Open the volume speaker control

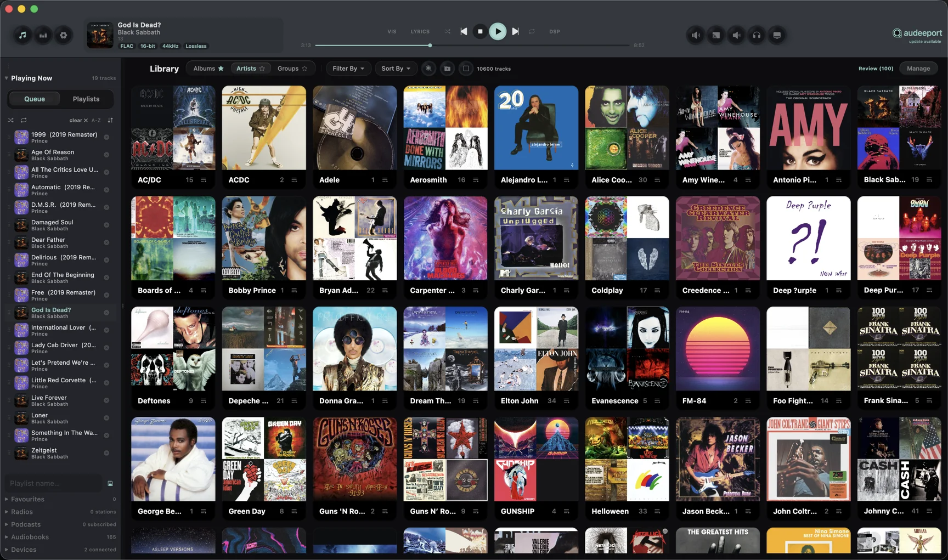coord(696,35)
